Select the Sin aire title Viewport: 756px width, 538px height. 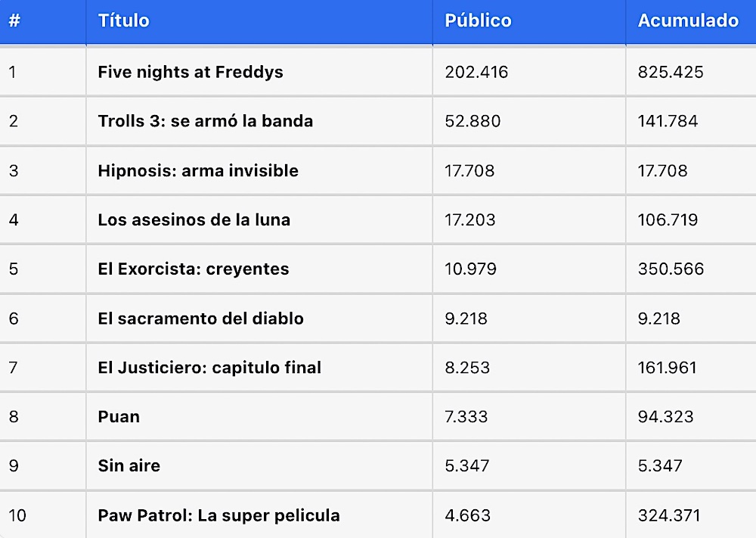129,466
